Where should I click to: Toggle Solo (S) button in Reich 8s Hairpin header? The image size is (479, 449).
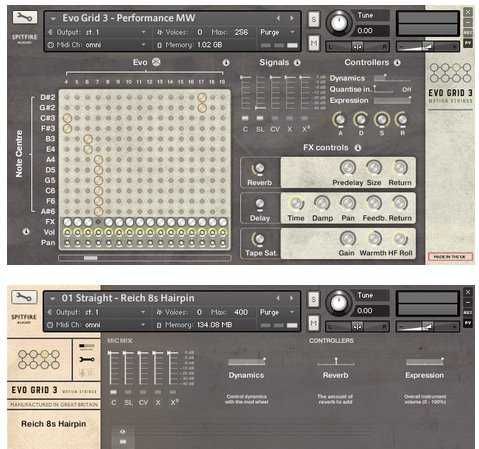coord(313,299)
